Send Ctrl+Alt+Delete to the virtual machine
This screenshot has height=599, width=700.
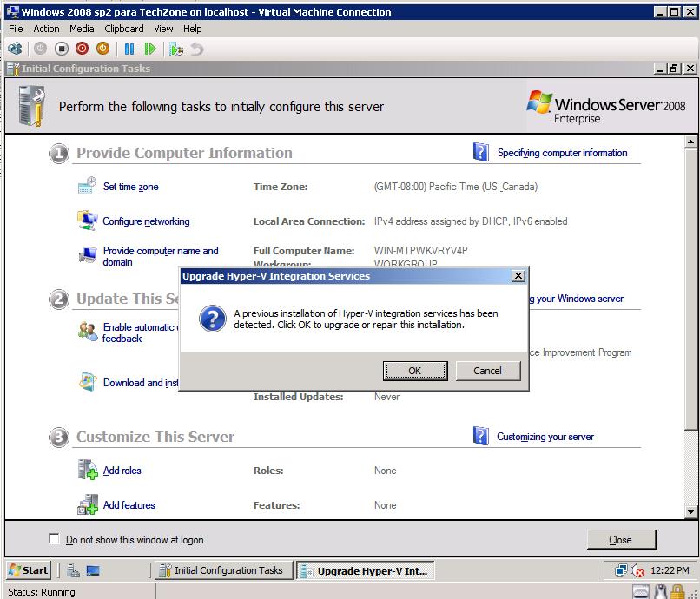pyautogui.click(x=15, y=49)
